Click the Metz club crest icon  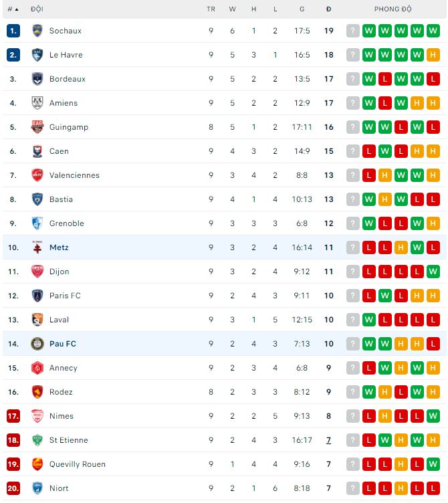tap(37, 247)
